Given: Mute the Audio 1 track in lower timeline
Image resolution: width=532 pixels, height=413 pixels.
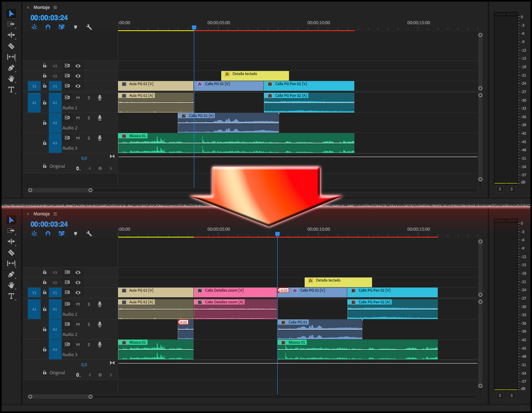Looking at the screenshot, I should click(78, 304).
